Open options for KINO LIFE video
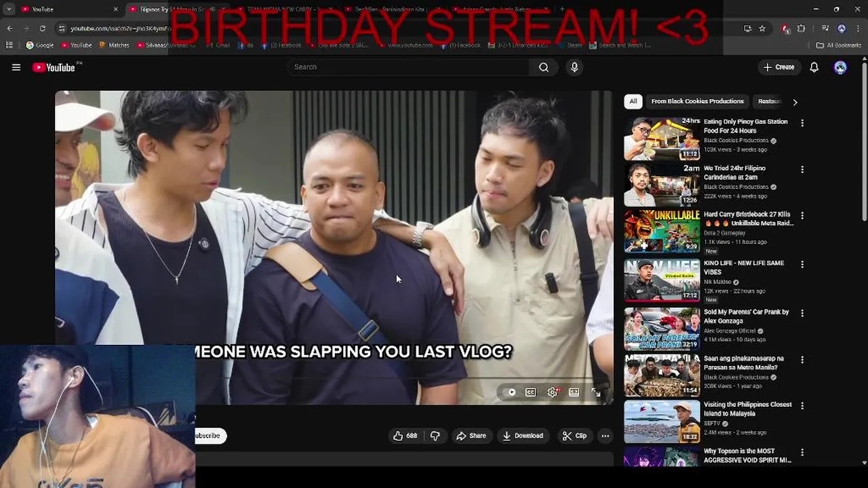 (802, 264)
